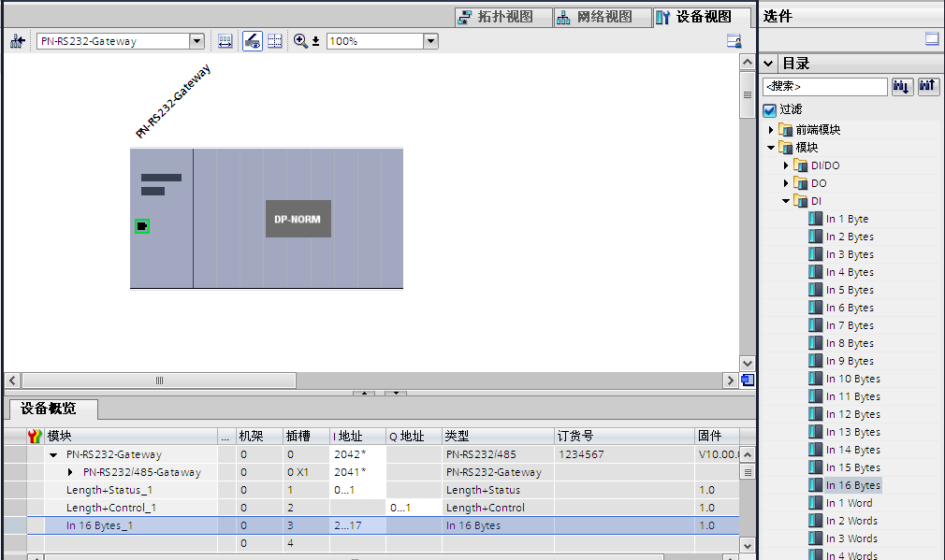Image resolution: width=945 pixels, height=560 pixels.
Task: Select In 3 Words module icon
Action: [x=816, y=538]
